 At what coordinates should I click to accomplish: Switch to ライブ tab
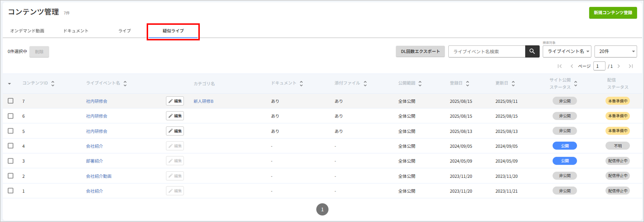pyautogui.click(x=125, y=31)
